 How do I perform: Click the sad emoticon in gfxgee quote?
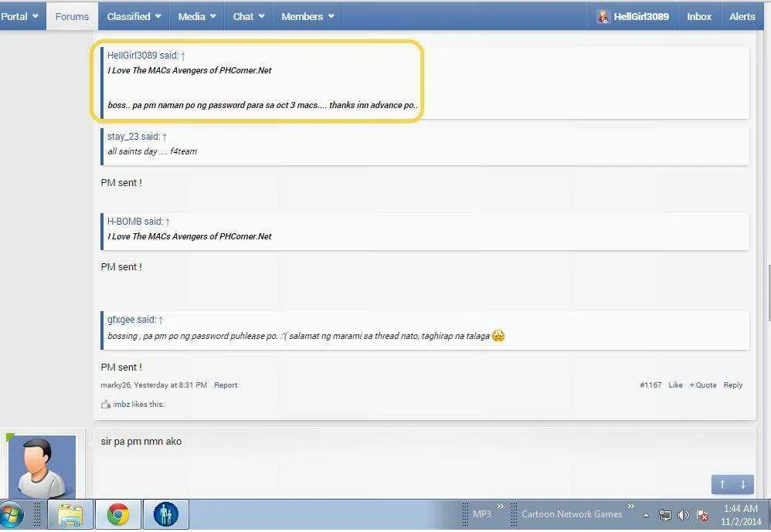498,336
